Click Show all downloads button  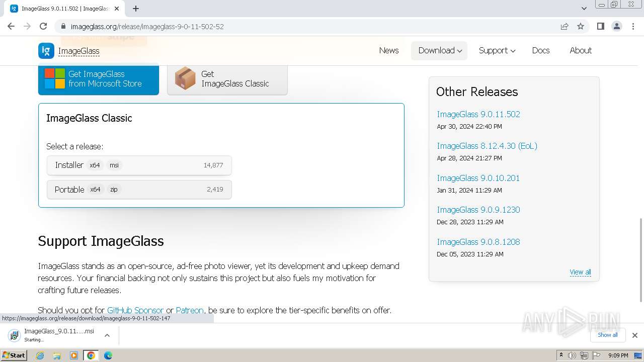[607, 335]
